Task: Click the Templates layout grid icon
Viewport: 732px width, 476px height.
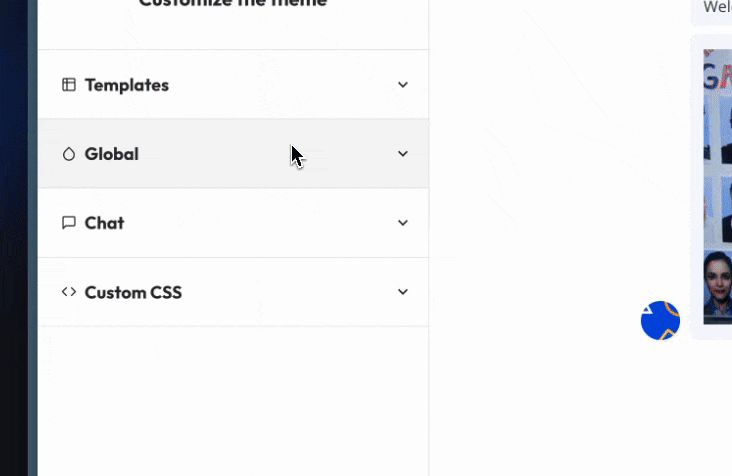Action: coord(69,85)
